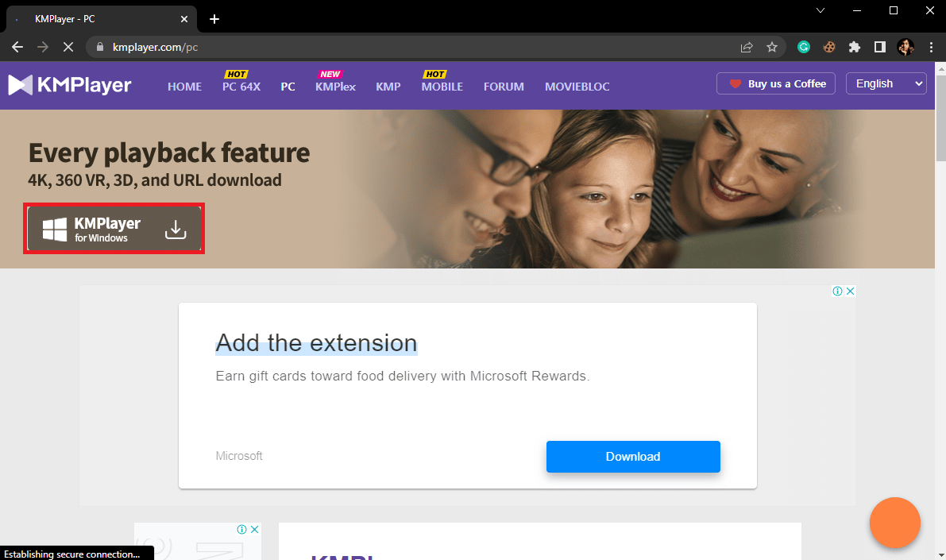Open the Chrome profile avatar
This screenshot has height=560, width=946.
pos(905,47)
